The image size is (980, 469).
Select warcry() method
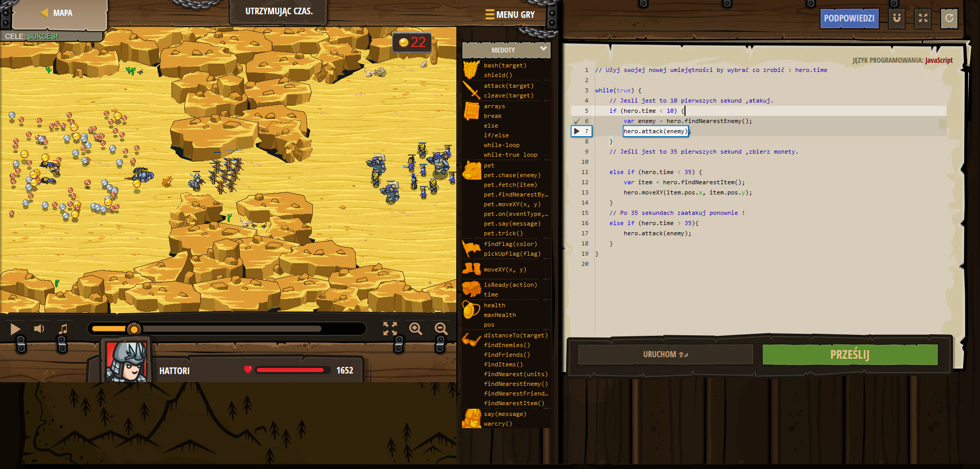(x=498, y=424)
